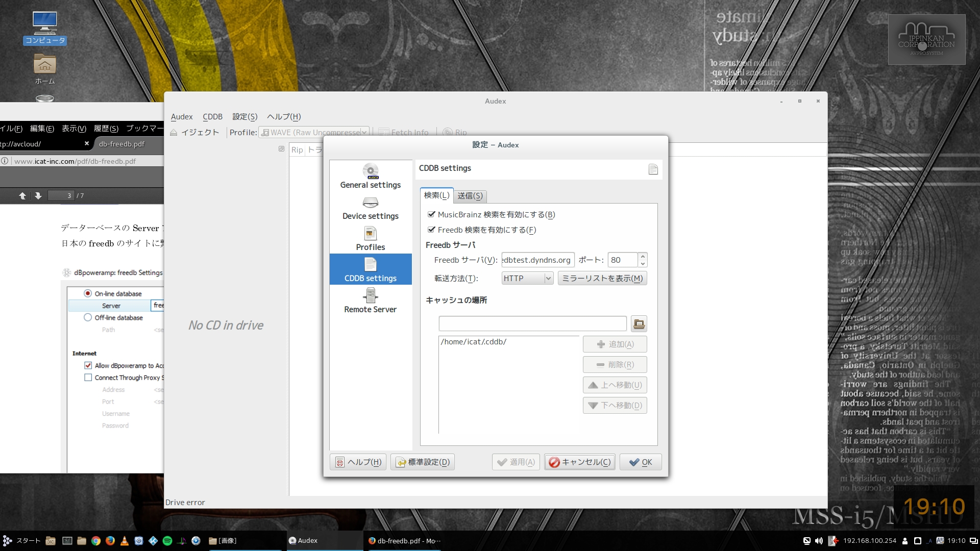Select /home/icat/.cddb/ entry in cache list
Image resolution: width=980 pixels, height=551 pixels.
(509, 342)
